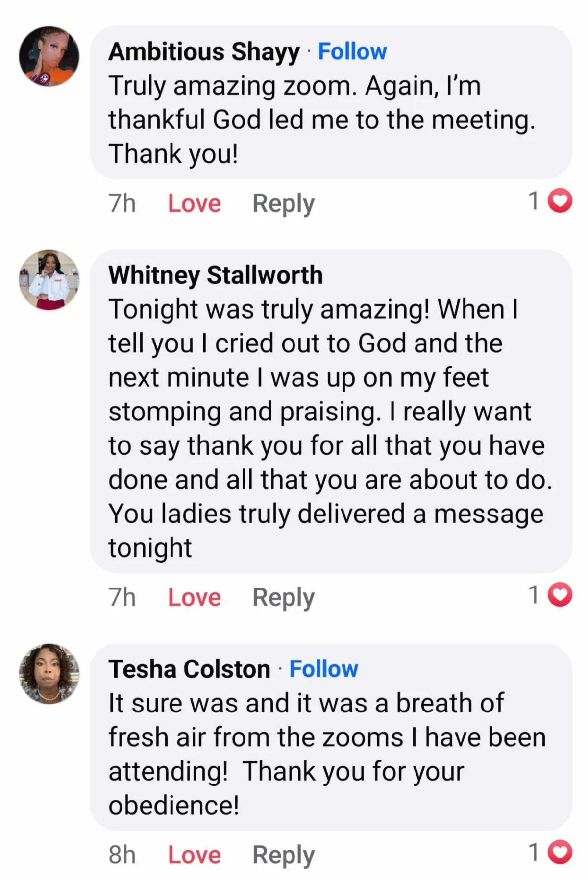Open Whitney Stallworth's profile picture

pos(49,280)
